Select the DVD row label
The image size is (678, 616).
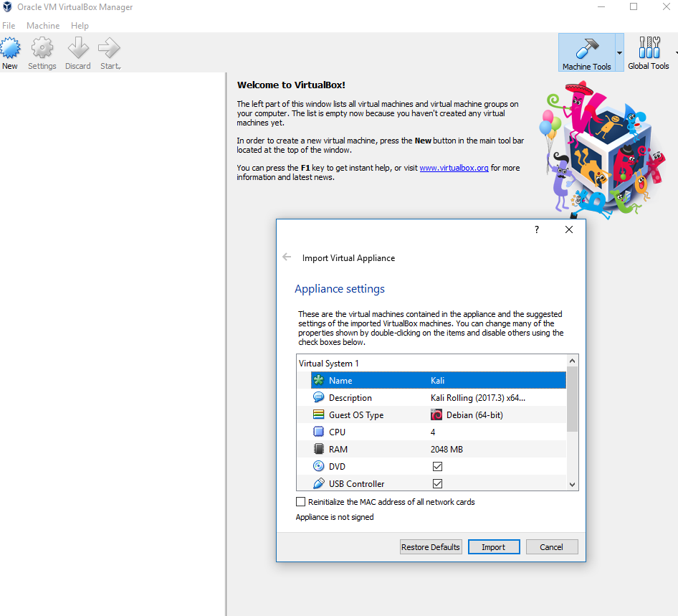(337, 467)
